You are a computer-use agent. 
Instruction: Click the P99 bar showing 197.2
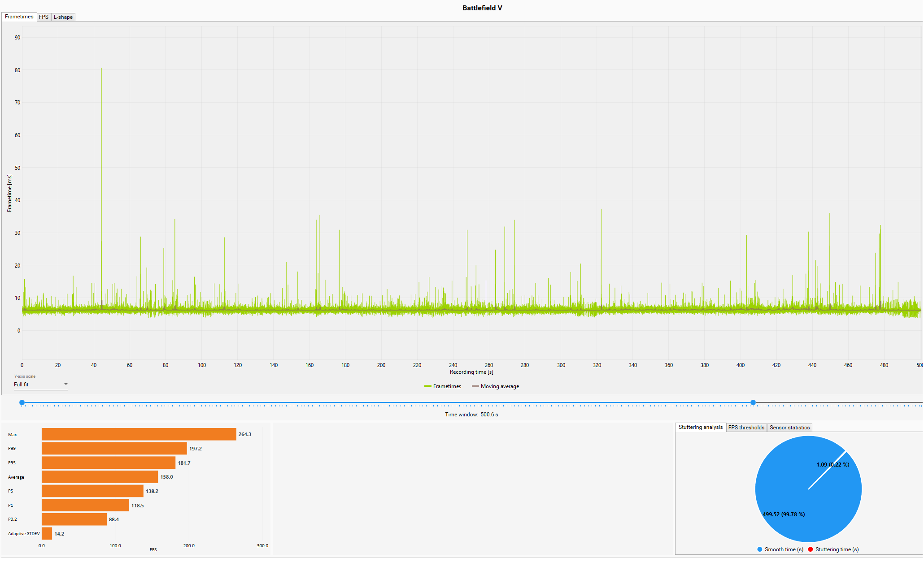click(x=114, y=449)
